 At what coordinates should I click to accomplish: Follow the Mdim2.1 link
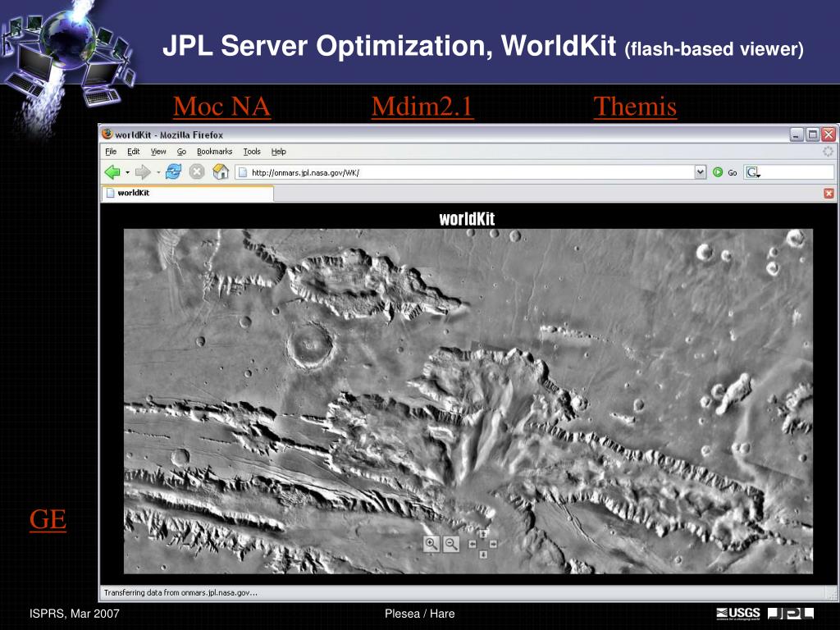click(422, 106)
